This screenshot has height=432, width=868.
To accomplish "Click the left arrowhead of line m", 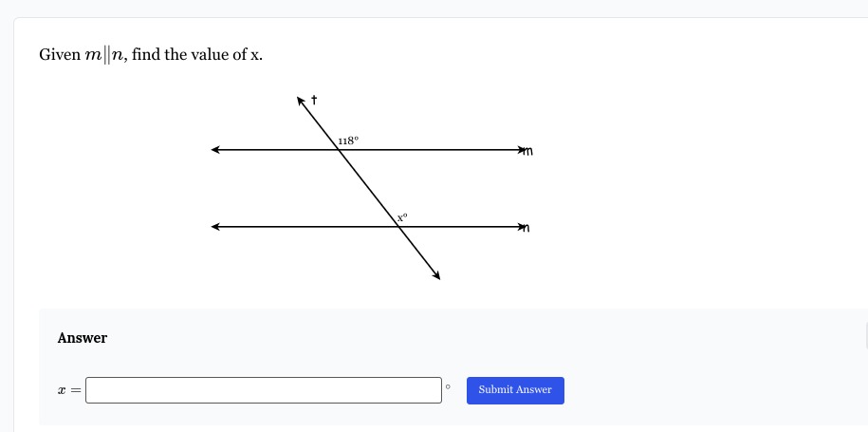I will click(215, 150).
